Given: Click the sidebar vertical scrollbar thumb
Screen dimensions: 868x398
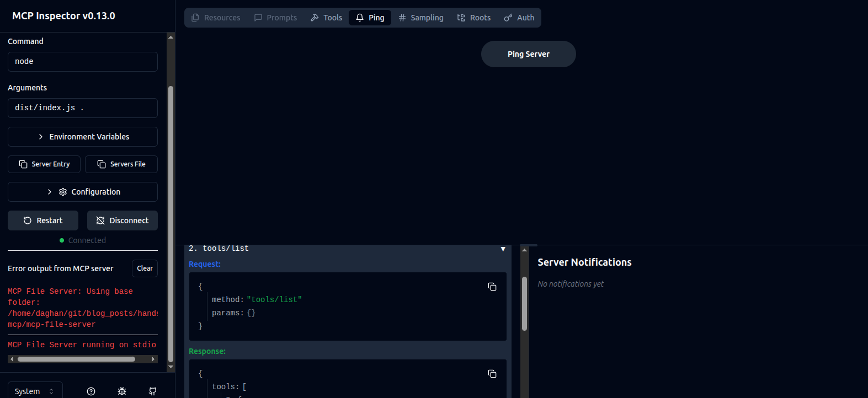Looking at the screenshot, I should coord(171,223).
